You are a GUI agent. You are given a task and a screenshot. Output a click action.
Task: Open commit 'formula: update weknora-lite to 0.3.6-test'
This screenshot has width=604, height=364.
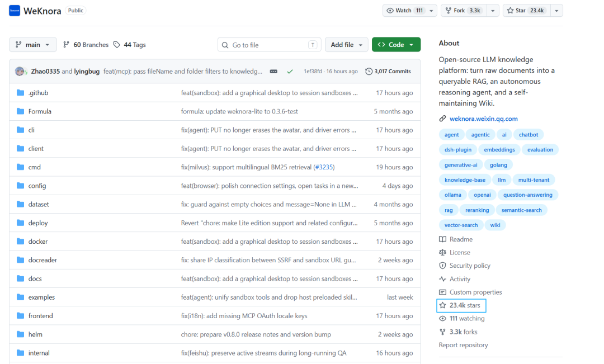(x=239, y=111)
